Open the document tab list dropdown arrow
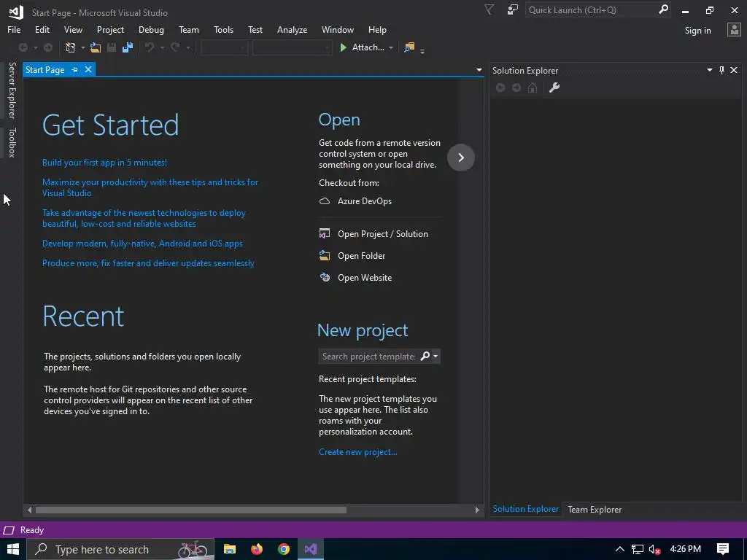Viewport: 747px width, 560px height. click(x=479, y=70)
